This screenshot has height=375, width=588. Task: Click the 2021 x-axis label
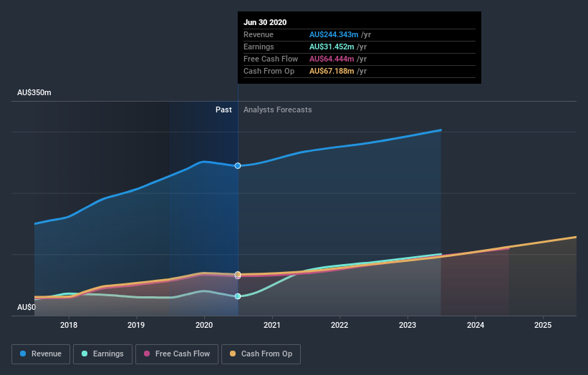[272, 325]
